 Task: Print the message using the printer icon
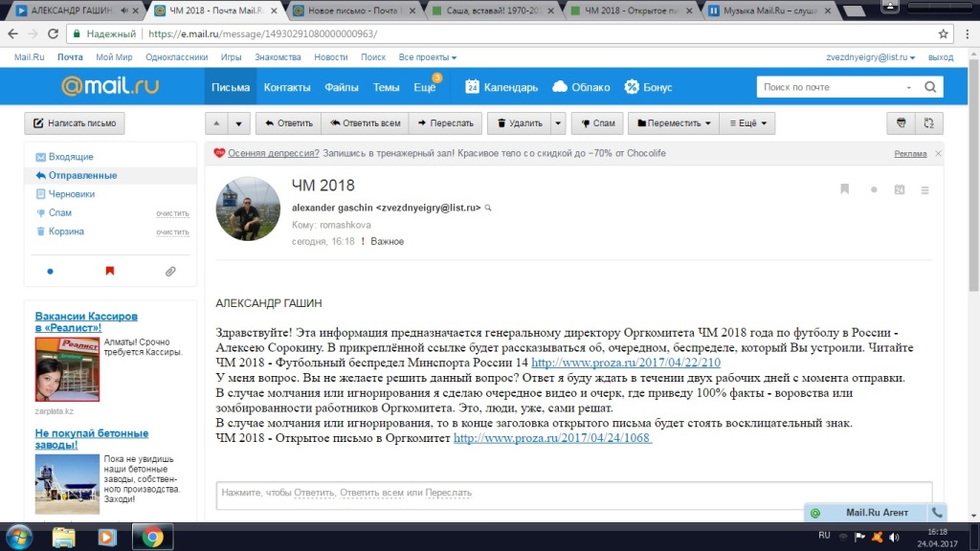902,123
